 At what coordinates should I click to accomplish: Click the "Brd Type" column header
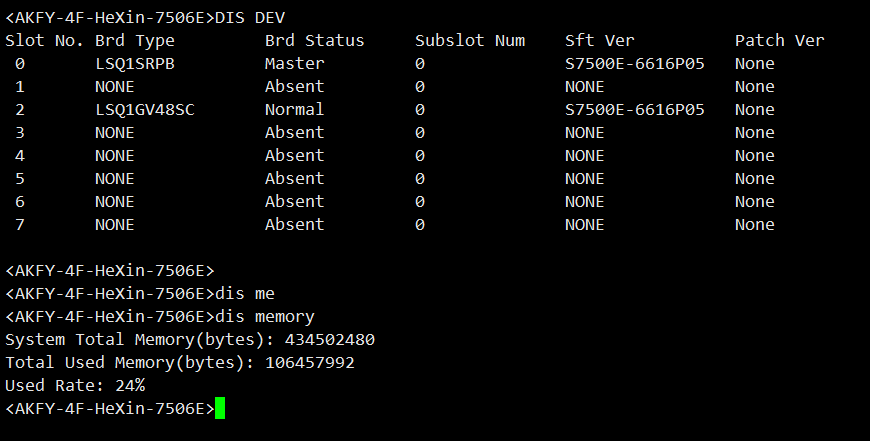(x=135, y=41)
